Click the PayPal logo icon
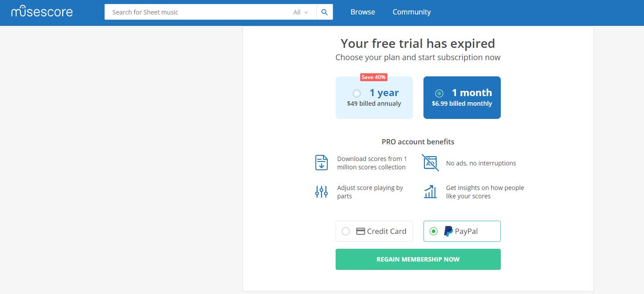The width and height of the screenshot is (644, 294). [448, 231]
